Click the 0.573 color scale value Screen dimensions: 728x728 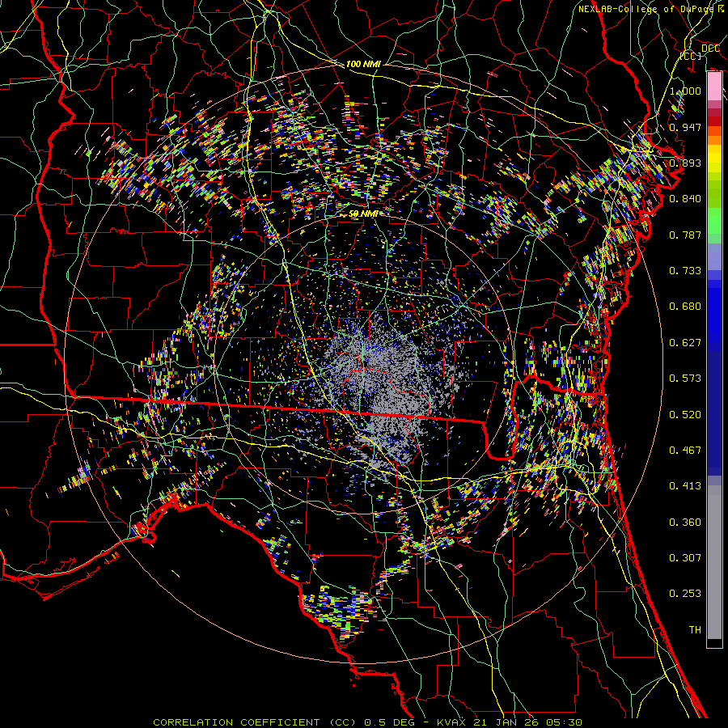click(x=685, y=379)
